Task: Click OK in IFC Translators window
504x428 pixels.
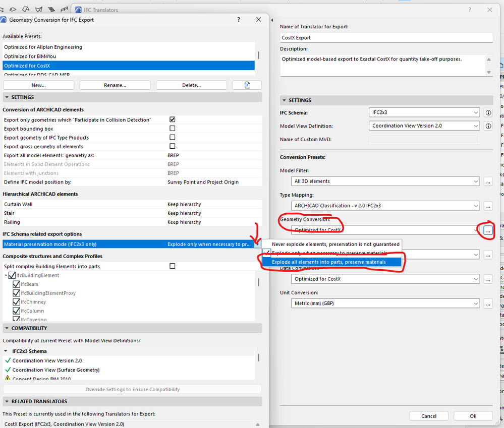Action: tap(473, 416)
